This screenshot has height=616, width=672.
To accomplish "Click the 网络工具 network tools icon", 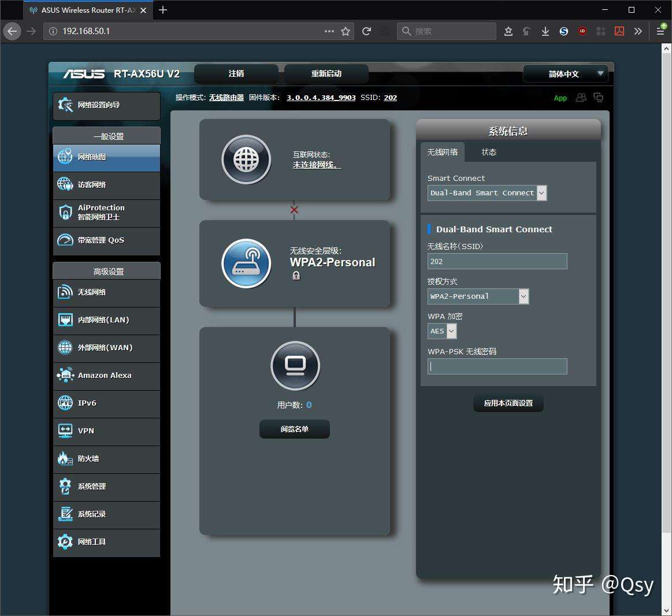I will [x=65, y=542].
